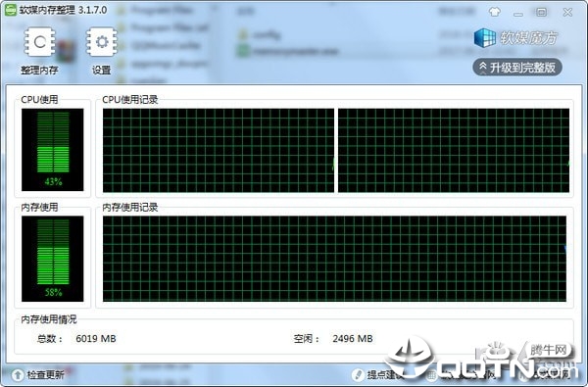Screen dimensions: 588x387
Task: Click the 58% memory usage value
Action: 53,293
